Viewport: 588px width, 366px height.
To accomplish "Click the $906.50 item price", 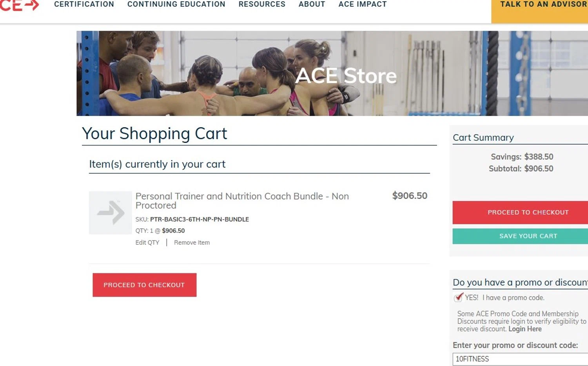I will [x=410, y=196].
